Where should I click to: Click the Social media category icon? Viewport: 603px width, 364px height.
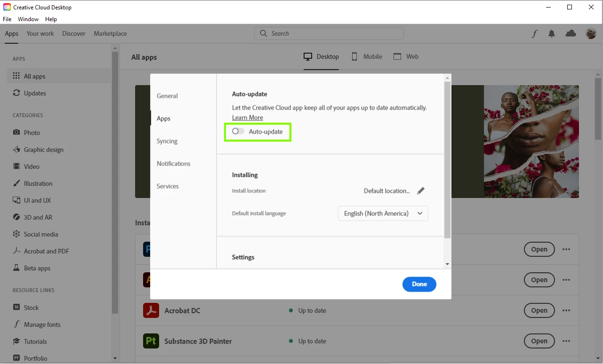point(16,234)
